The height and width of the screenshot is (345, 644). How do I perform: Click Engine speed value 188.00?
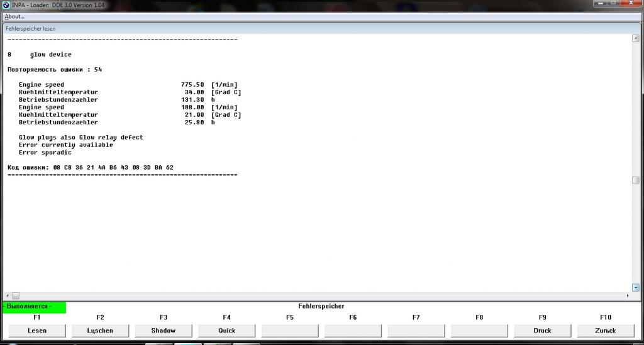(x=192, y=107)
